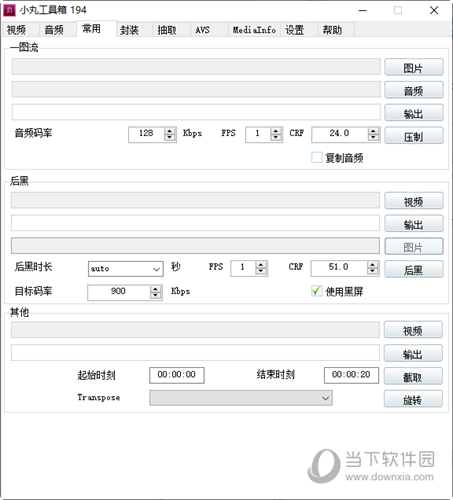Decrease CRF 24.0 with down arrow
Image resolution: width=453 pixels, height=500 pixels.
pos(373,137)
